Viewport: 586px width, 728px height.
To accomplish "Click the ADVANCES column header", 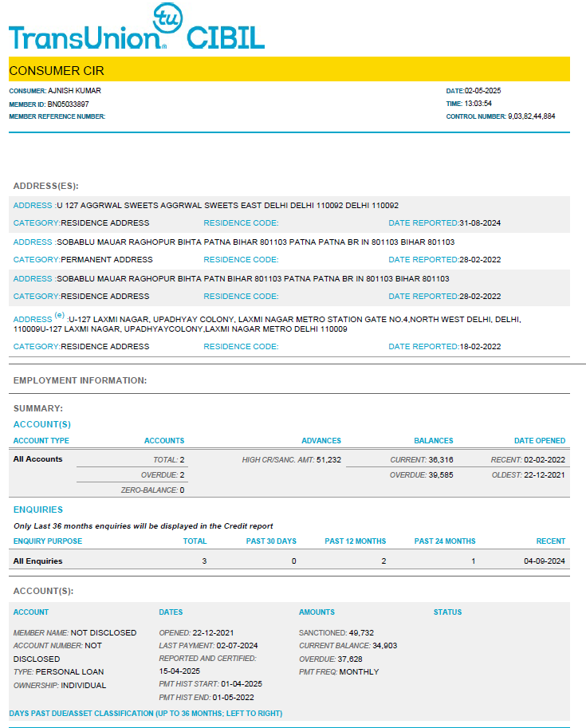I will [321, 441].
